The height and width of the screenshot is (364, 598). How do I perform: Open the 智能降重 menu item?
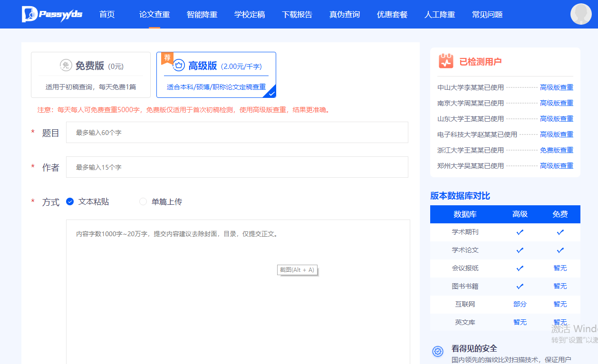click(202, 14)
